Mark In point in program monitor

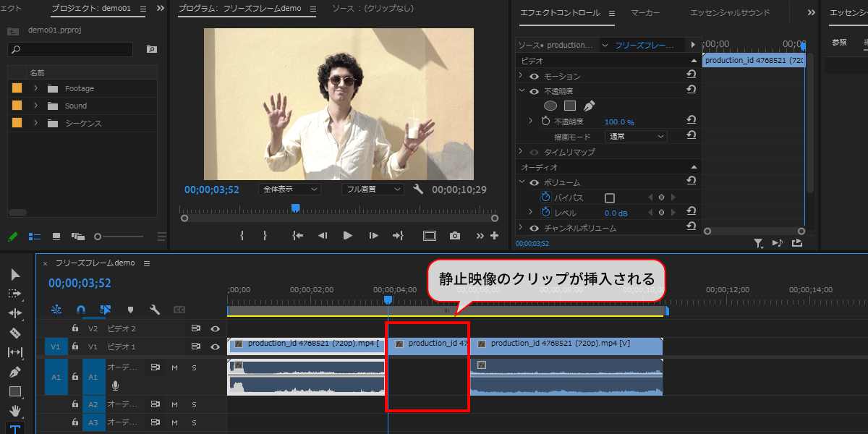pyautogui.click(x=242, y=235)
